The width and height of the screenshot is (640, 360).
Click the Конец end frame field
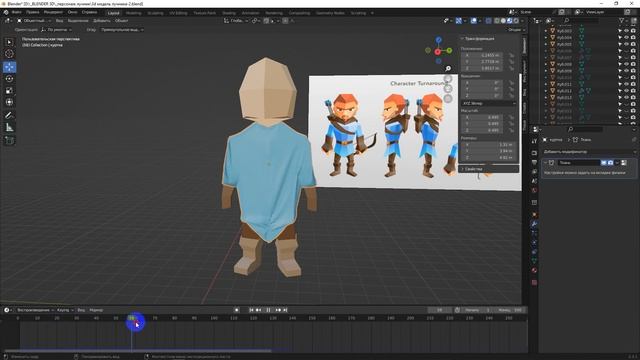coord(510,310)
